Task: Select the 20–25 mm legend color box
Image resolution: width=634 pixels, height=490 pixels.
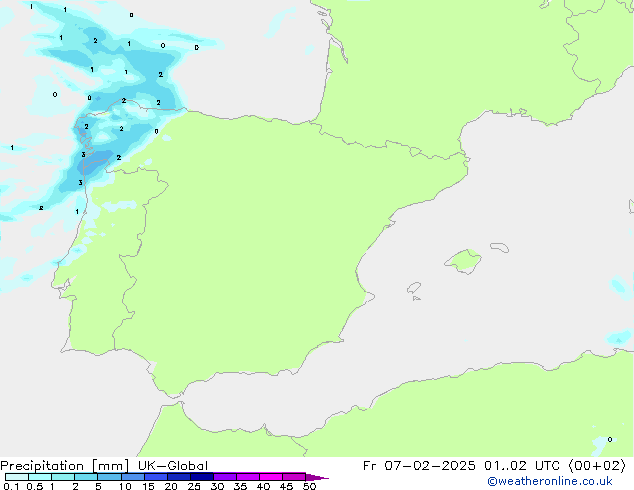Action: (179, 477)
